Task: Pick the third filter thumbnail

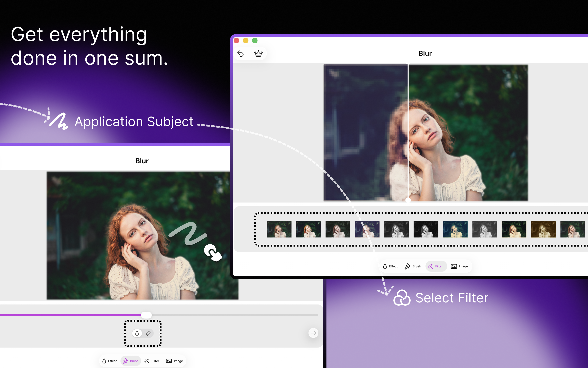Action: [338, 229]
